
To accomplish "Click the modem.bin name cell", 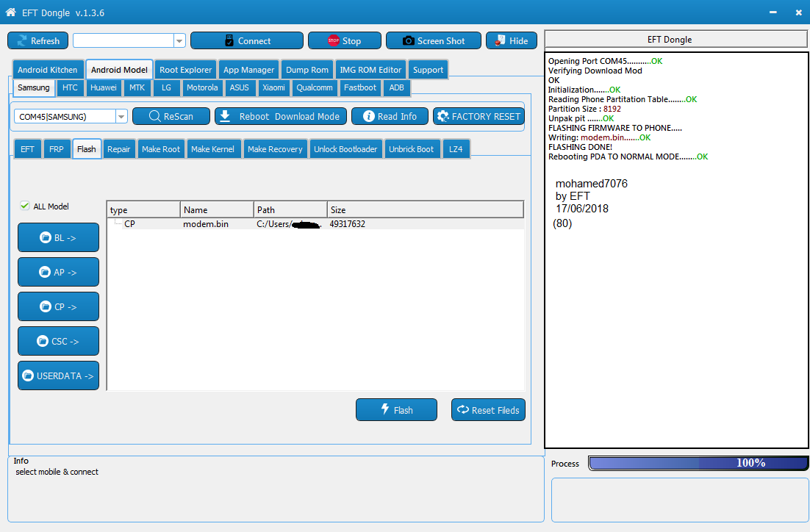I will (206, 223).
